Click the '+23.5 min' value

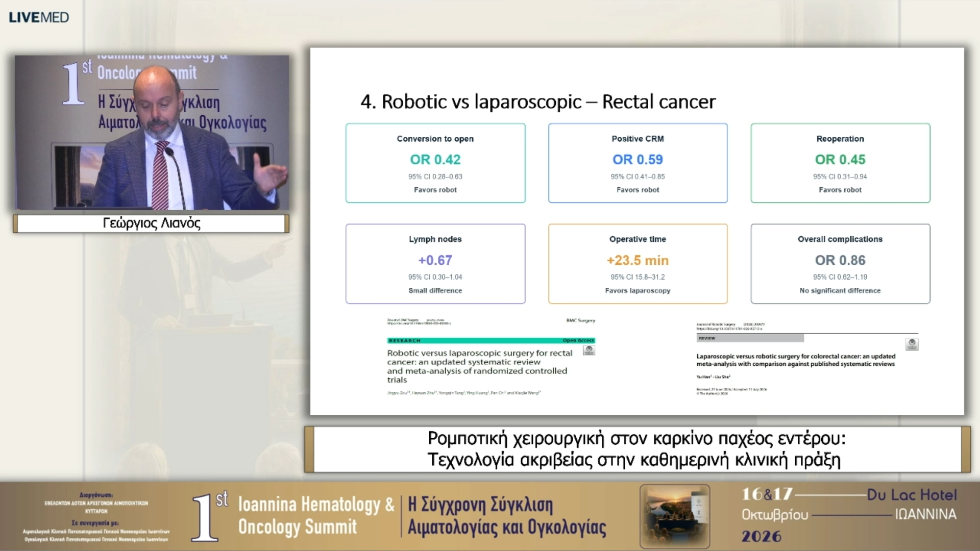[x=638, y=260]
